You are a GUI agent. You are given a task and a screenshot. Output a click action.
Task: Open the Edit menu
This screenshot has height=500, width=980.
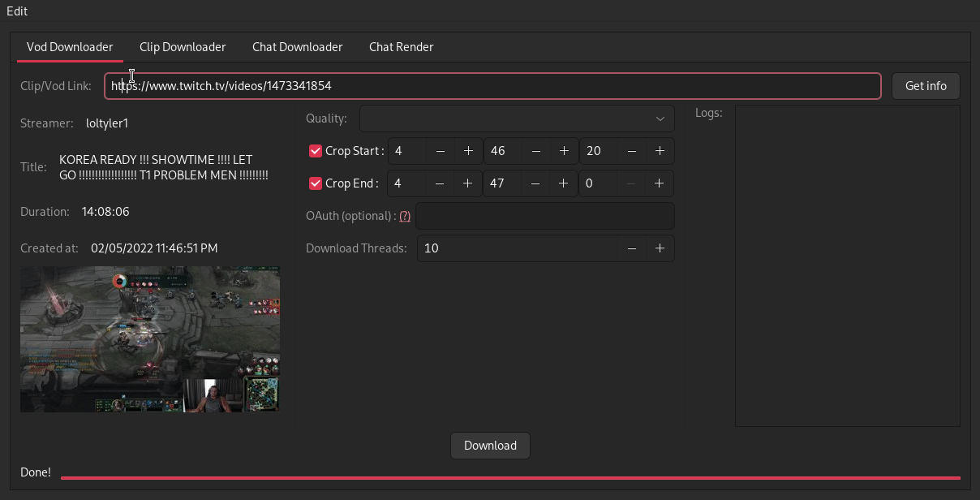[17, 11]
